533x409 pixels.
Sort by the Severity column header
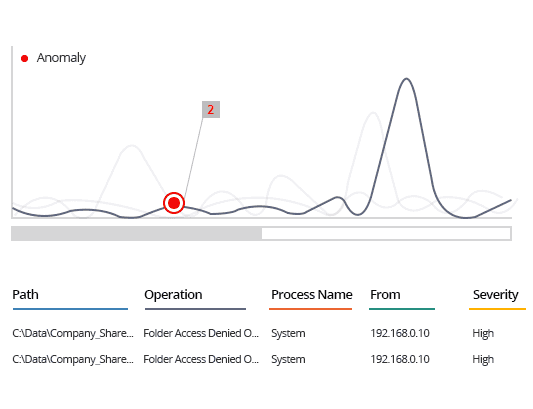point(496,294)
